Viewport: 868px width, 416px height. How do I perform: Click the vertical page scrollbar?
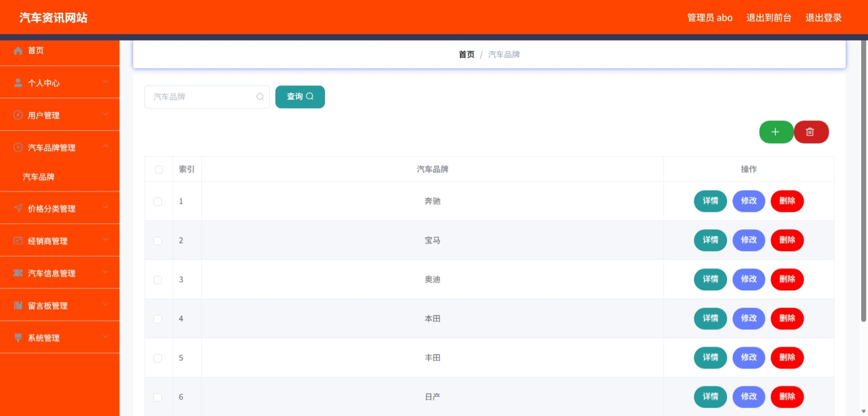pyautogui.click(x=864, y=181)
